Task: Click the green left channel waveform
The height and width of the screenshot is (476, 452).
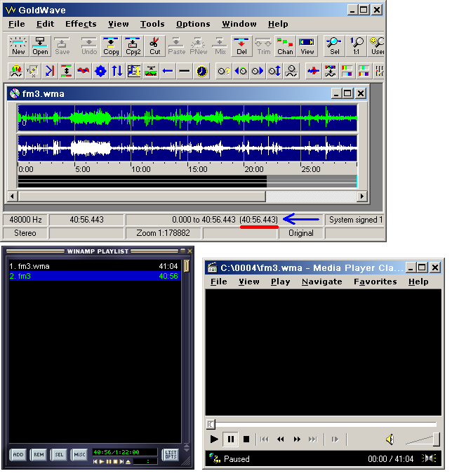Action: tap(187, 118)
